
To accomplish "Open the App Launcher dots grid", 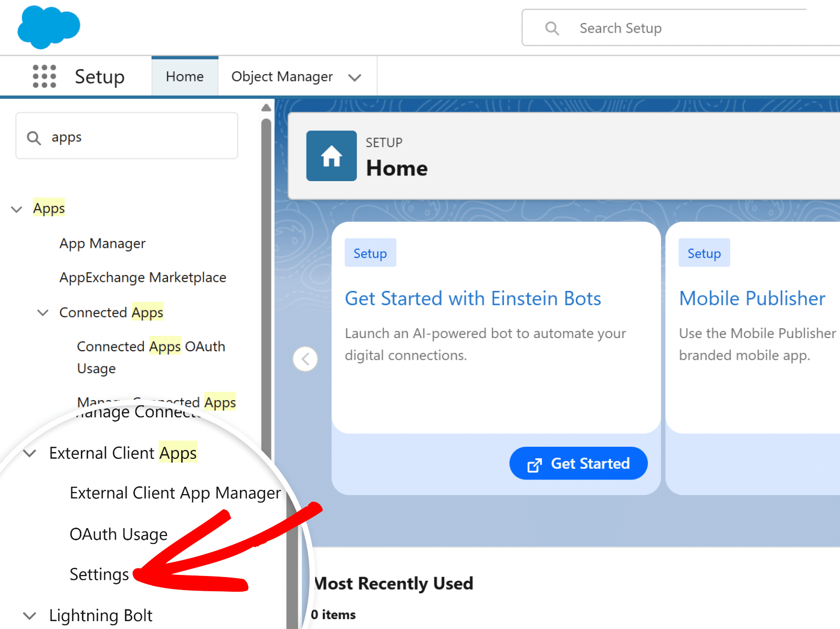I will pyautogui.click(x=44, y=77).
